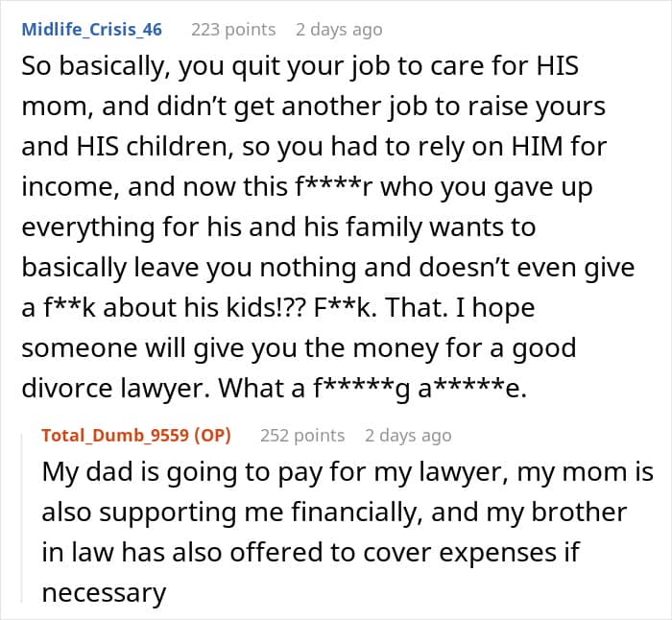Image resolution: width=672 pixels, height=620 pixels.
Task: Open Total_Dumb_9559's user profile
Action: 115,435
